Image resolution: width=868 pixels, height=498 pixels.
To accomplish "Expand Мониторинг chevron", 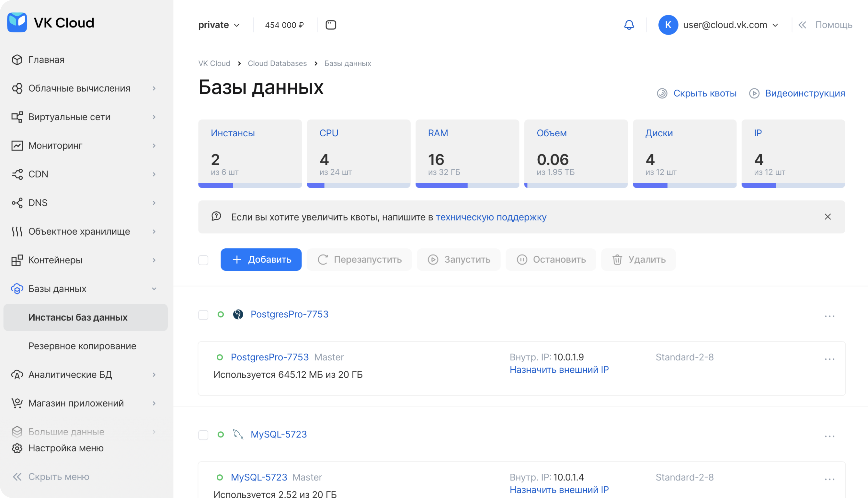I will point(154,145).
